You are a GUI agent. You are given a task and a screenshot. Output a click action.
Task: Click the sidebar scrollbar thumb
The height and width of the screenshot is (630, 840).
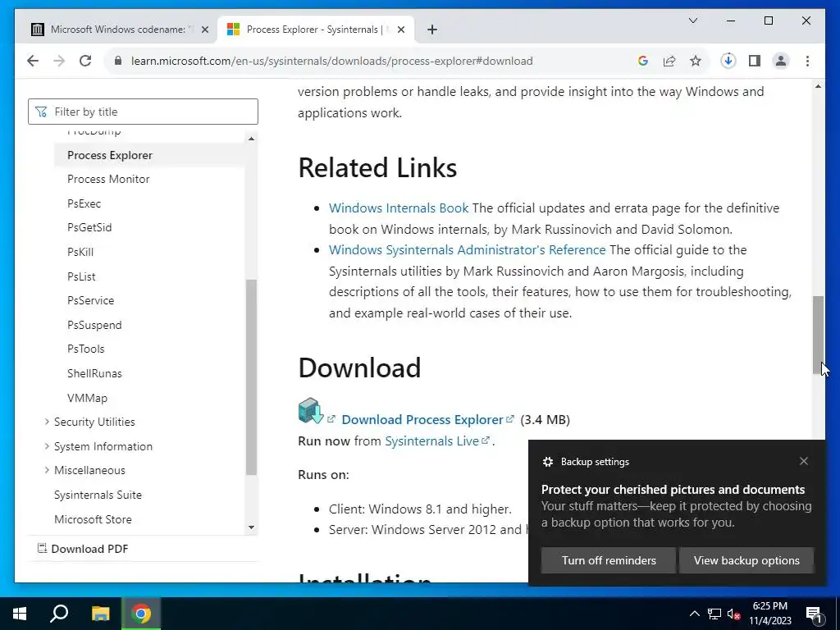pos(251,377)
